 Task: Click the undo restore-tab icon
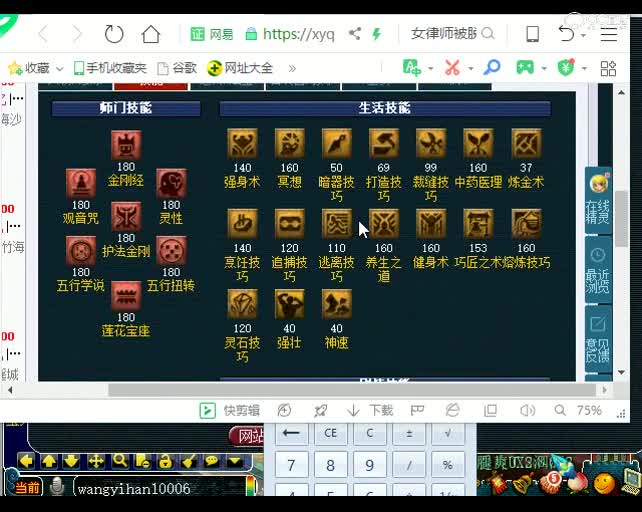click(566, 34)
